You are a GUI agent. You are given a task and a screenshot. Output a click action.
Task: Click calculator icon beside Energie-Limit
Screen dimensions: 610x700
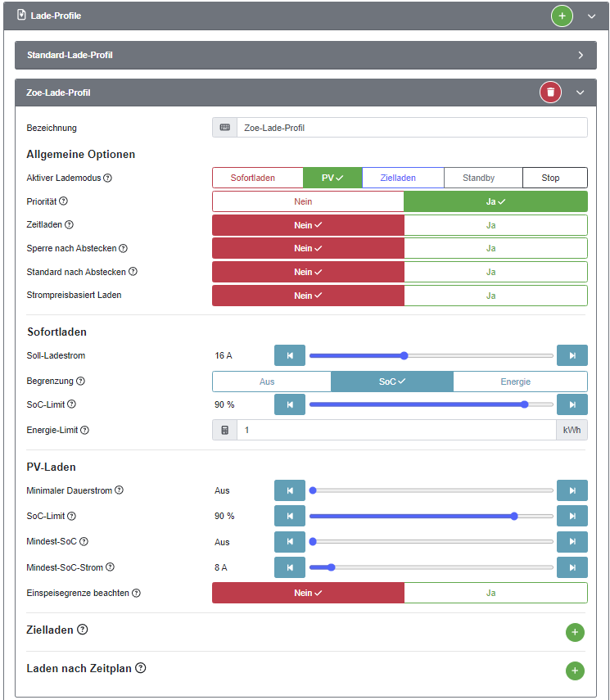[x=224, y=430]
